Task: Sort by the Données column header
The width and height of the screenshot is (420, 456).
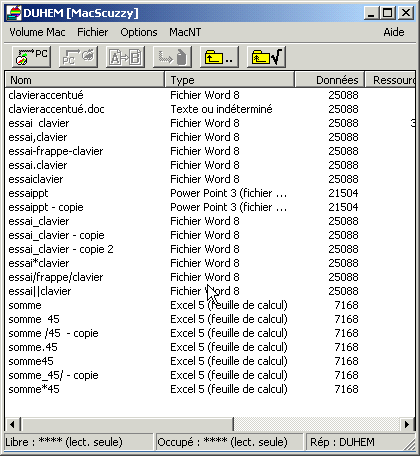Action: pyautogui.click(x=330, y=80)
